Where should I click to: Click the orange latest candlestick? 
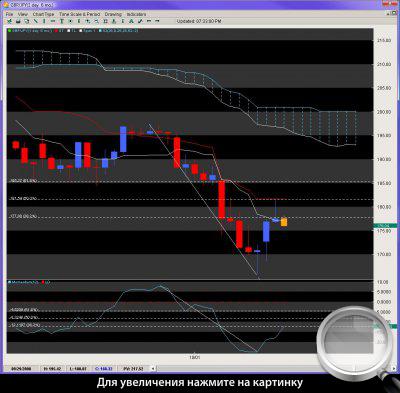[x=284, y=222]
